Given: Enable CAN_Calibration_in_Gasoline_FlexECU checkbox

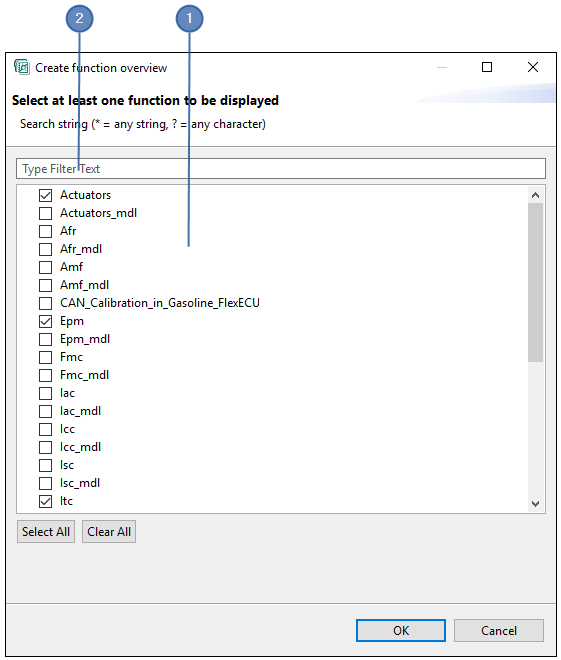Looking at the screenshot, I should click(45, 303).
